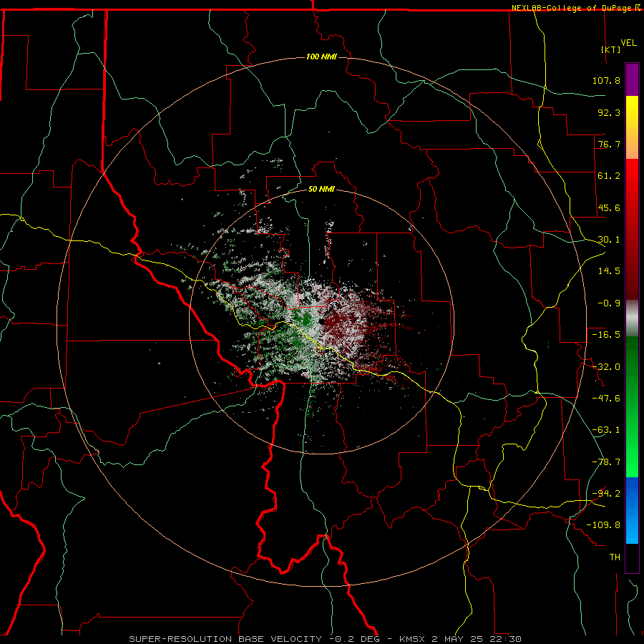Select the -32.0 legend value
Viewport: 644px width, 644px height.
pyautogui.click(x=606, y=367)
